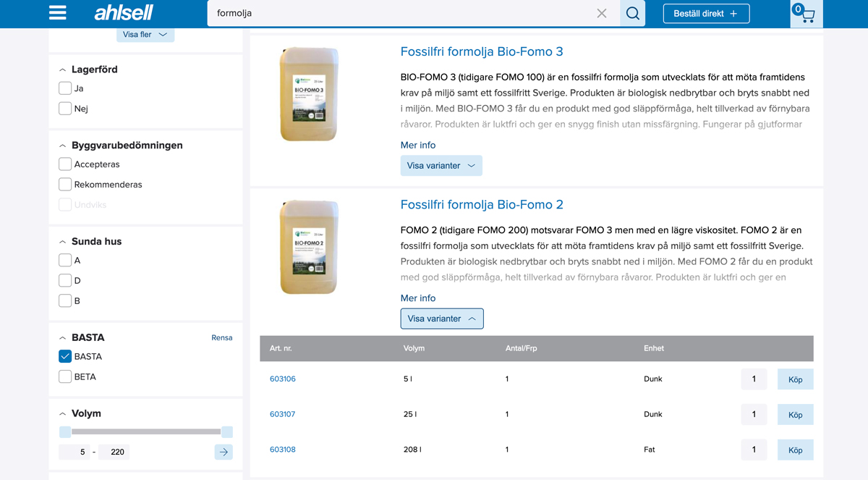
Task: Open article number 603106
Action: (283, 379)
